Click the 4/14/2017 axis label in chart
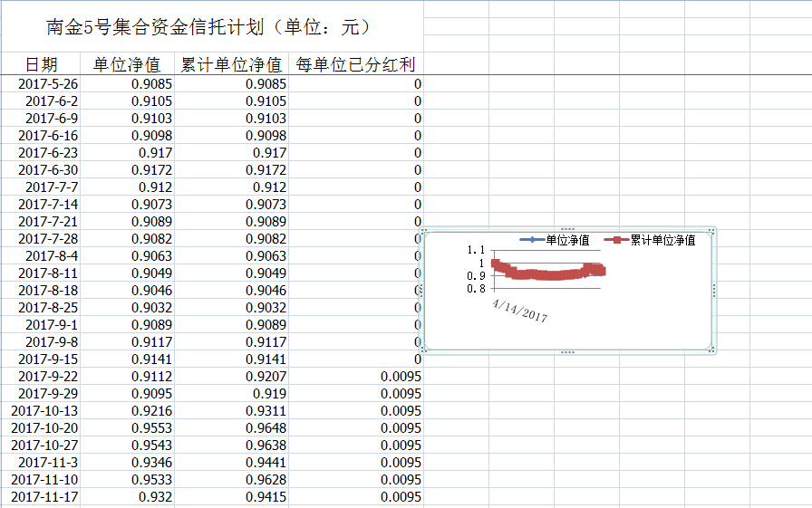The image size is (812, 508). [519, 311]
